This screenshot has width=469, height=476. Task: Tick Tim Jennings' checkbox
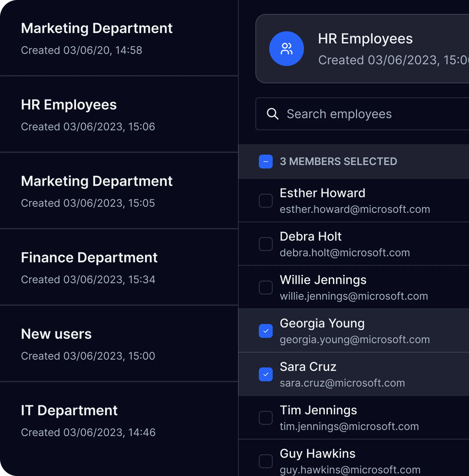click(x=266, y=418)
